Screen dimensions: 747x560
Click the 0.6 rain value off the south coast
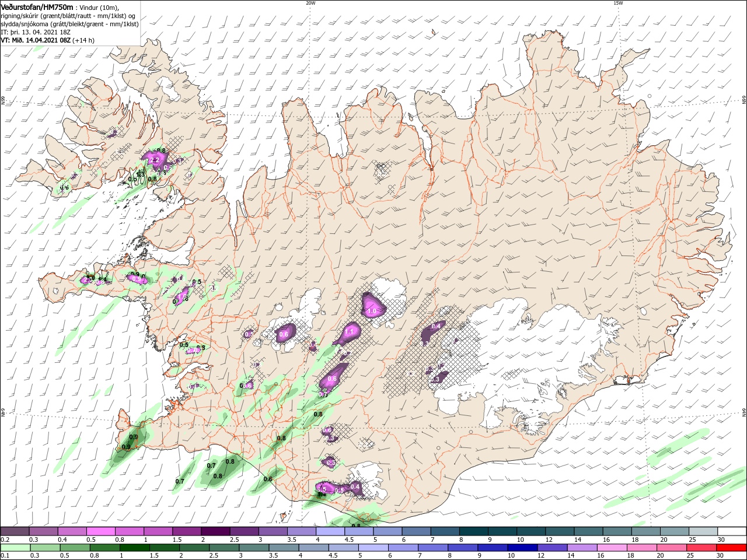(268, 479)
